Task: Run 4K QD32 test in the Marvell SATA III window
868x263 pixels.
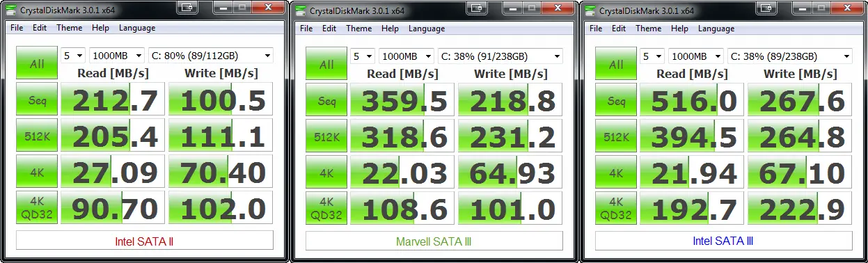Action: tap(326, 208)
